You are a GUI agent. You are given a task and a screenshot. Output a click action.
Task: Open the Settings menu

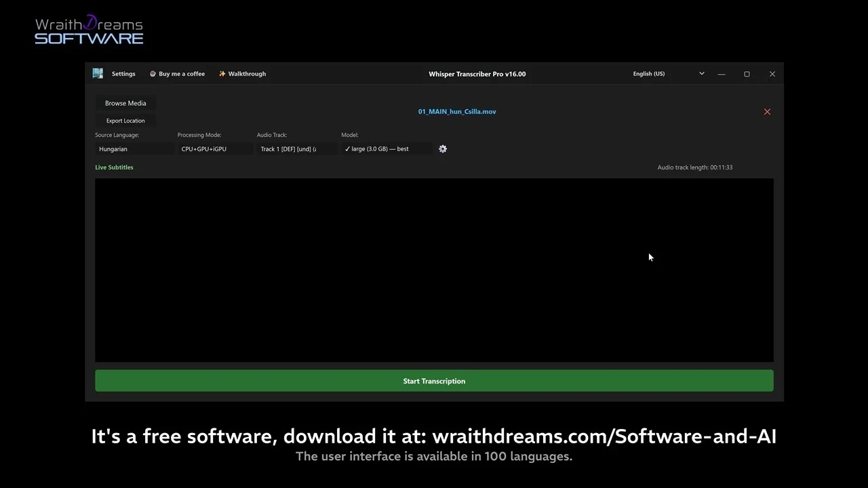coord(123,74)
